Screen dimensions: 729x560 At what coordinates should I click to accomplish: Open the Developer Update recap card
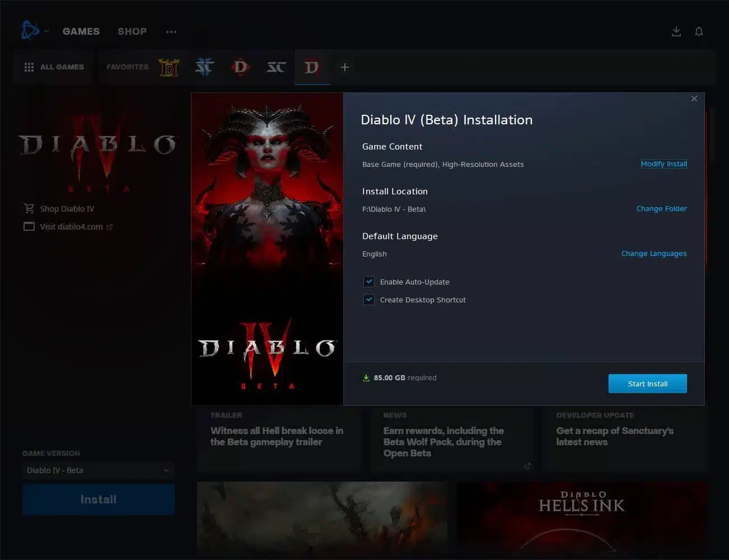pyautogui.click(x=625, y=440)
